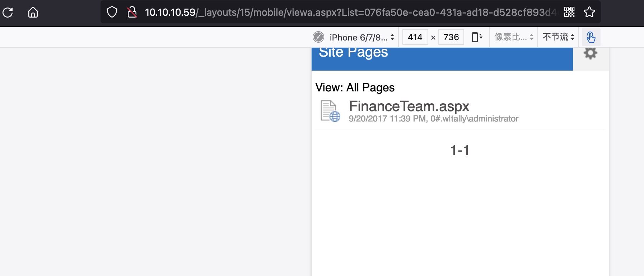Go to the browser home page
Screen dimensions: 644x276
coord(33,13)
